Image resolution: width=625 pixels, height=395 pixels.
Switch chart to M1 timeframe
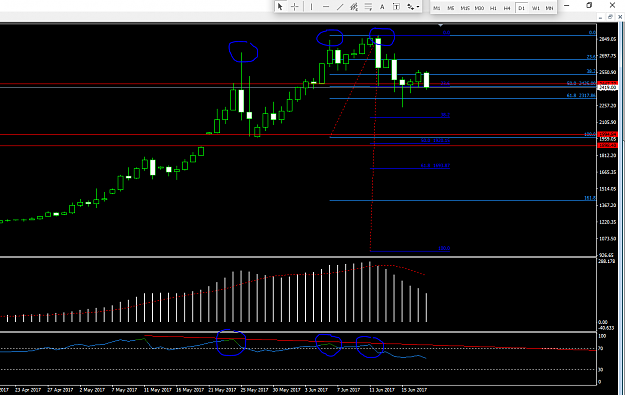click(x=437, y=8)
